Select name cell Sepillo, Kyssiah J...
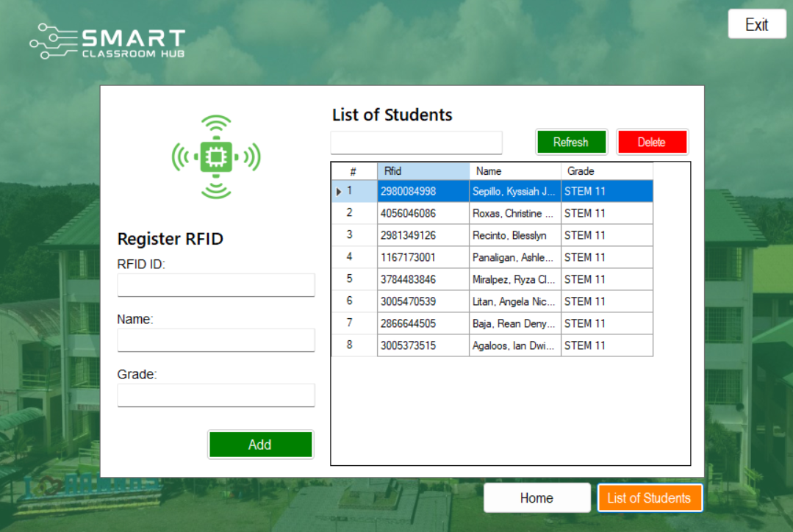 pos(515,192)
